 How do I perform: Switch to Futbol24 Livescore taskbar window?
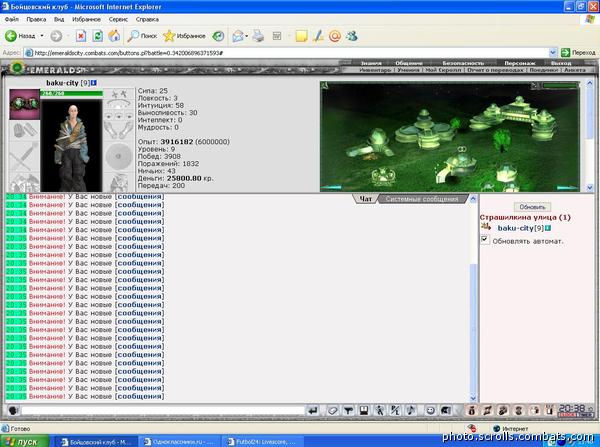(262, 441)
